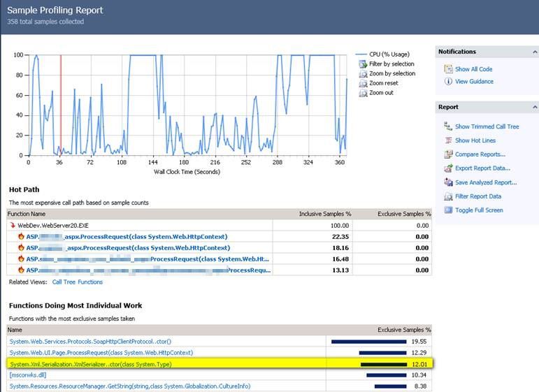
Task: Open the Call Tree related view
Action: click(x=64, y=282)
